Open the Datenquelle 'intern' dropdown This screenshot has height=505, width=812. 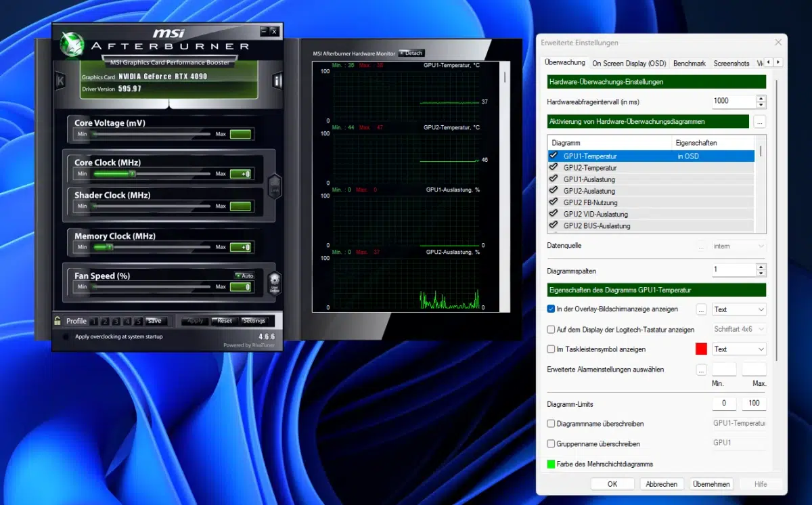point(739,246)
